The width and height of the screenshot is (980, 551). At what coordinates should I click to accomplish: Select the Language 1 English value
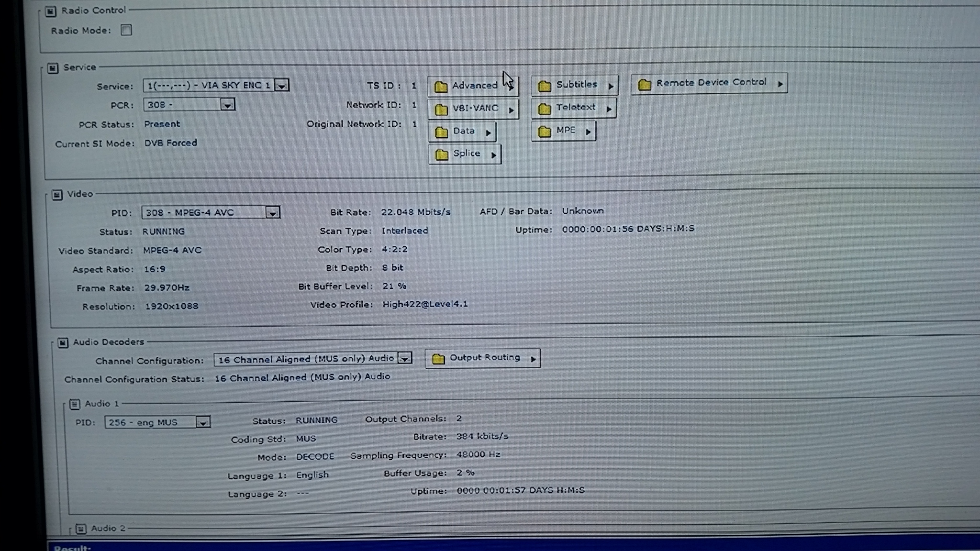tap(312, 475)
